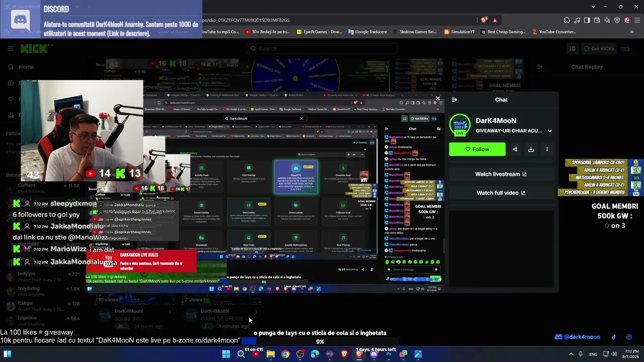Open itskgu channel in the sidebar

pyautogui.click(x=43, y=306)
